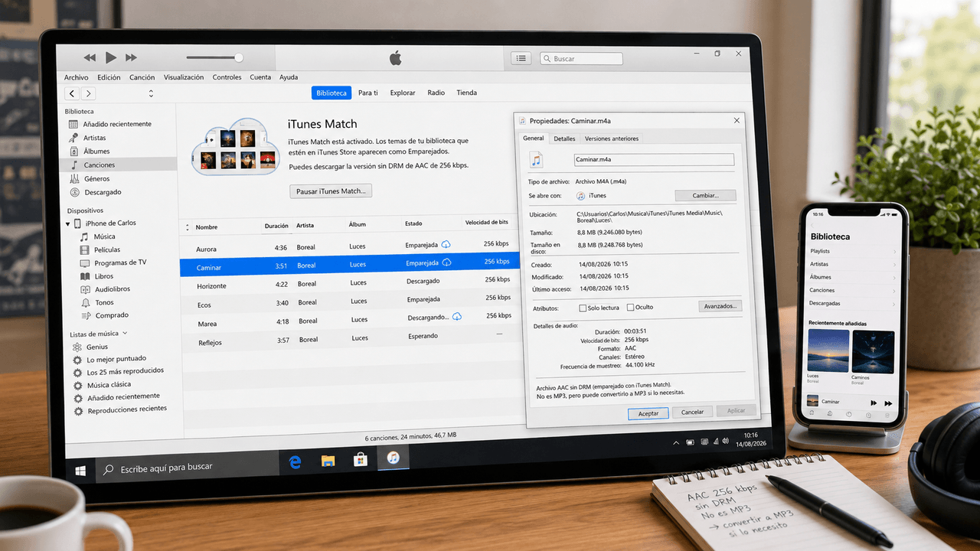This screenshot has width=980, height=551.
Task: Click the cloud download icon for Caminar
Action: (x=447, y=262)
